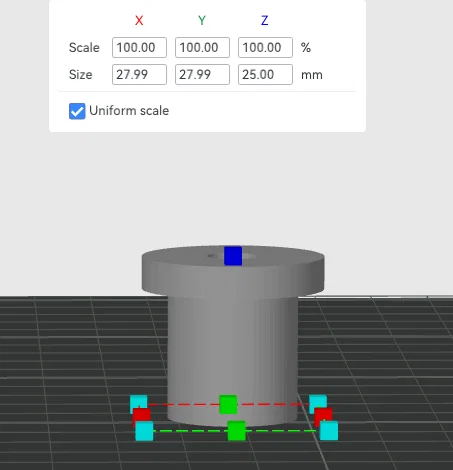Click the Size Y field showing 27.99
453x470 pixels.
(x=202, y=74)
